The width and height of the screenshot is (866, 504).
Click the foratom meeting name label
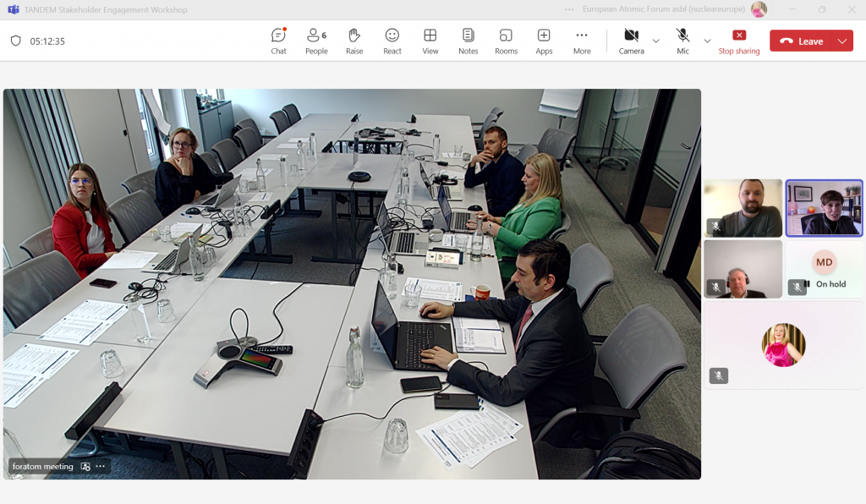click(x=42, y=467)
